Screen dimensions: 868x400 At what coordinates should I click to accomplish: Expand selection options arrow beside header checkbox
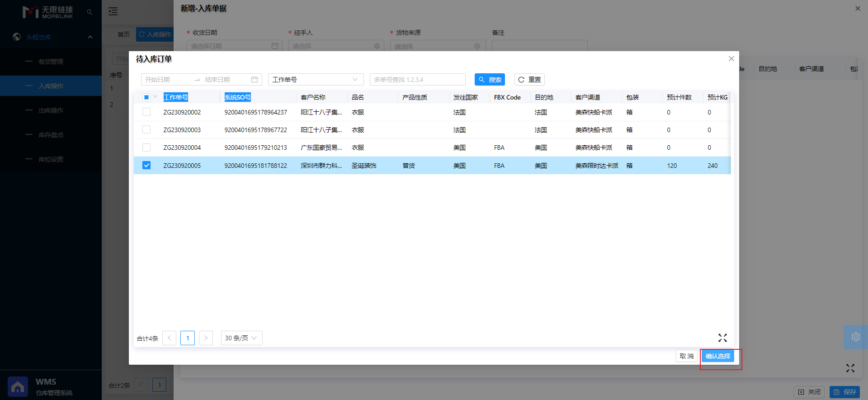click(155, 97)
